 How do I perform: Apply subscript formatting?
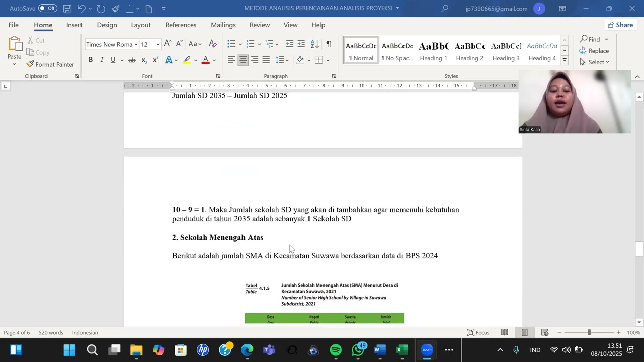pyautogui.click(x=144, y=60)
